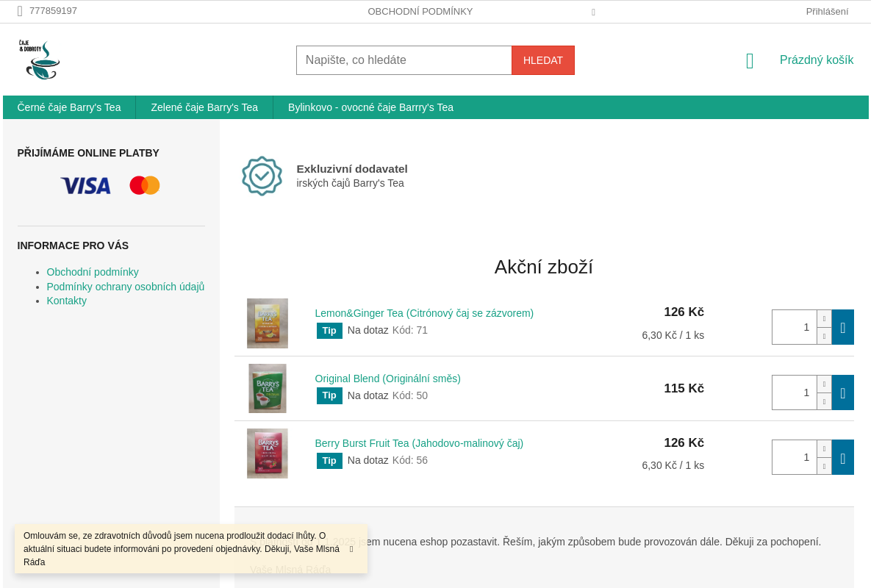Image resolution: width=882 pixels, height=588 pixels.
Task: Open Original Blend (Originální směs) link
Action: tap(388, 379)
